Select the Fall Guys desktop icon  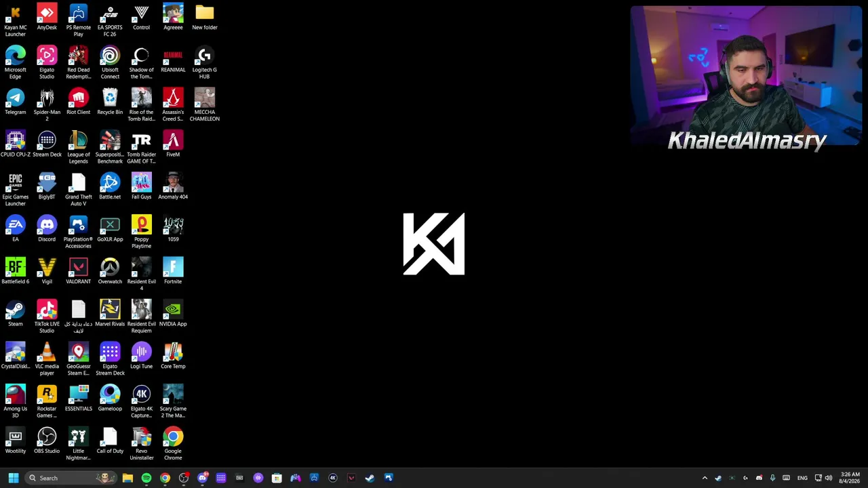click(x=141, y=187)
